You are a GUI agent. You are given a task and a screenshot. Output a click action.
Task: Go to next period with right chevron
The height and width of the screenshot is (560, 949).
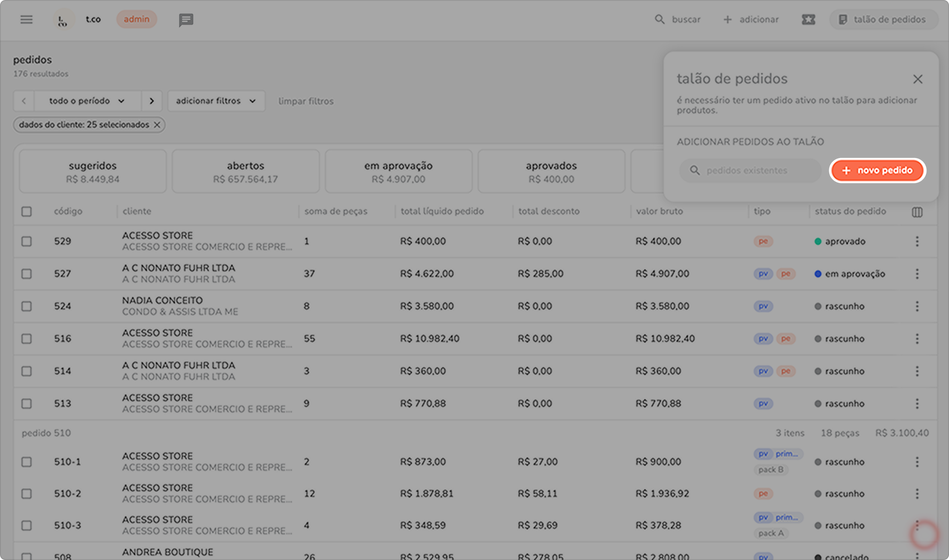click(152, 101)
